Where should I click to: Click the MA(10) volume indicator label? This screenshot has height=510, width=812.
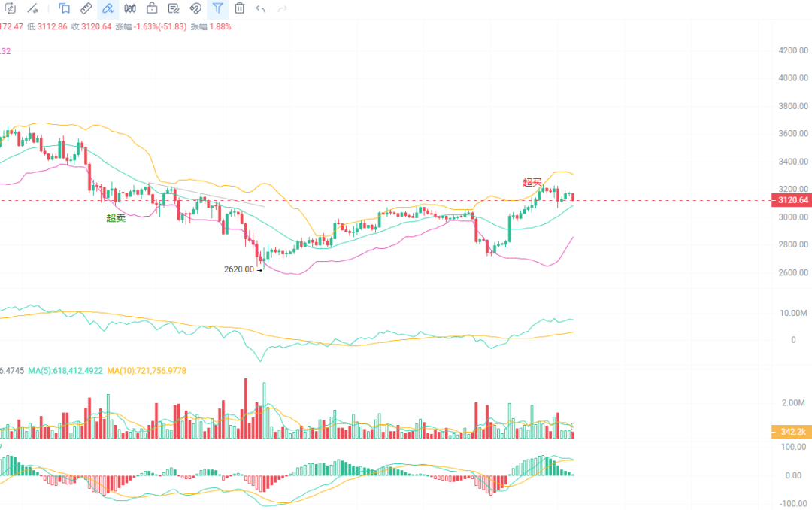[146, 371]
